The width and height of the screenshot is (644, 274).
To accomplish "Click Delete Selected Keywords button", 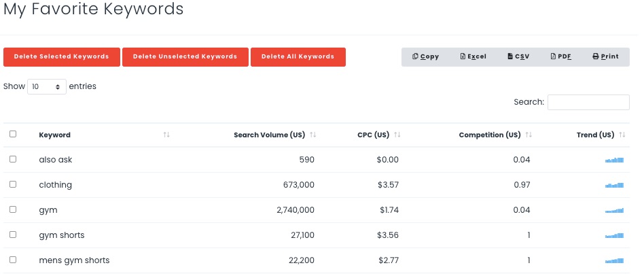I will tap(61, 57).
